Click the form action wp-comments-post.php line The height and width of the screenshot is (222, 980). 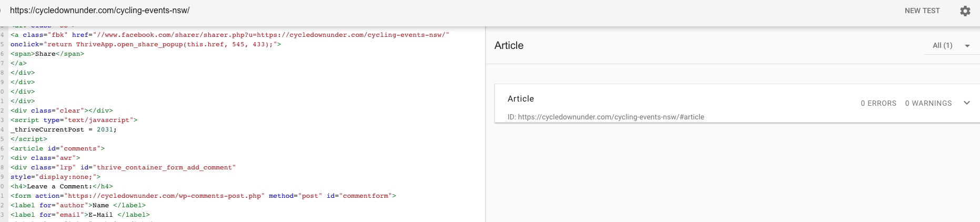click(203, 196)
